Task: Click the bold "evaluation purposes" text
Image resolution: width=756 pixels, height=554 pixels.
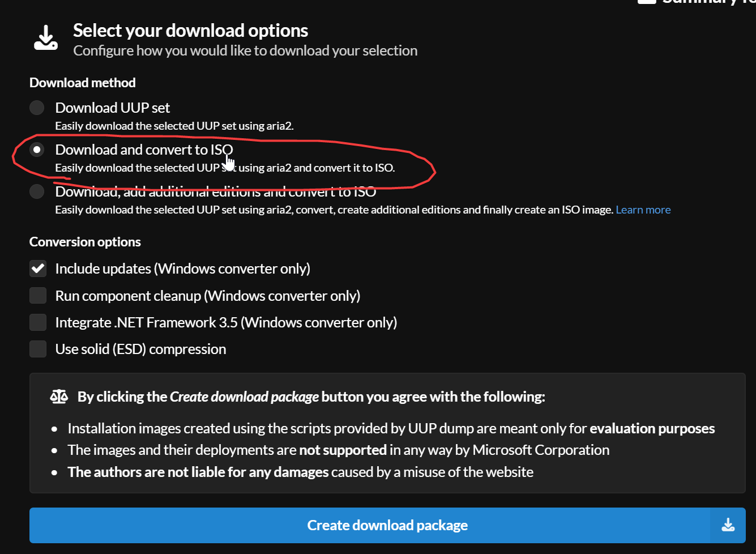Action: [652, 428]
